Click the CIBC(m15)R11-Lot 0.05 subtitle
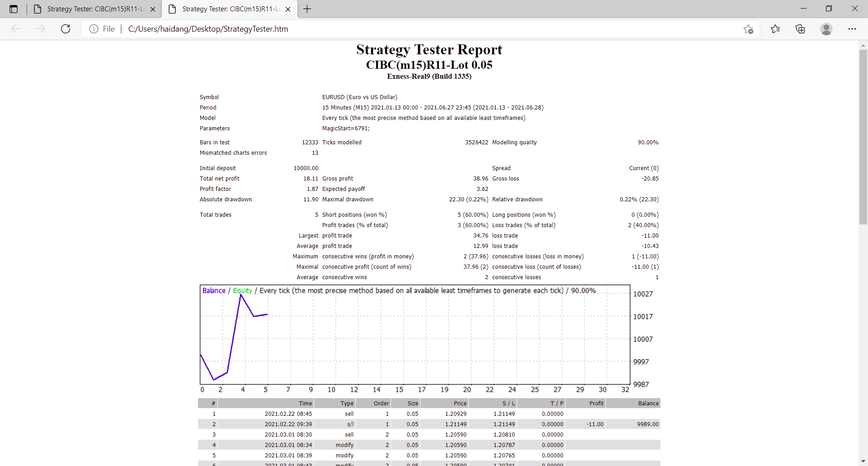Viewport: 868px width, 466px height. 429,65
